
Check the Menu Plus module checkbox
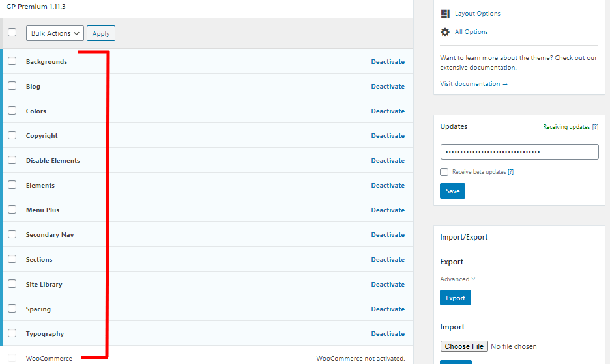coord(12,210)
